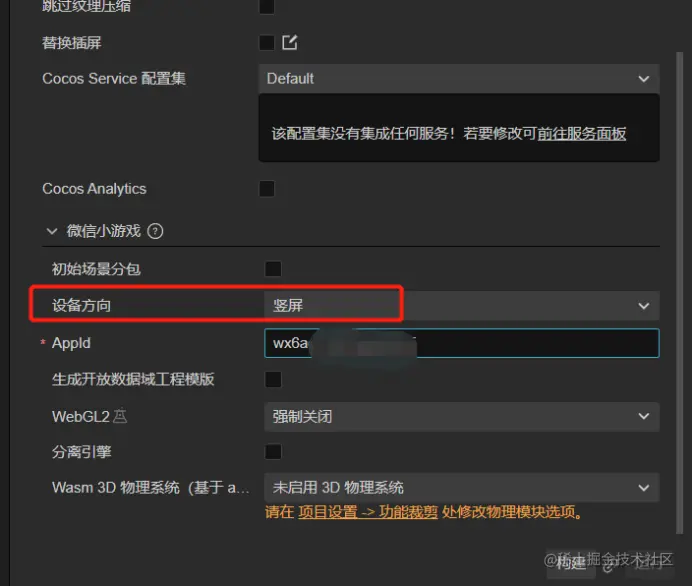The width and height of the screenshot is (692, 586).
Task: Open the 设备方向 竖屏 dropdown
Action: [462, 305]
